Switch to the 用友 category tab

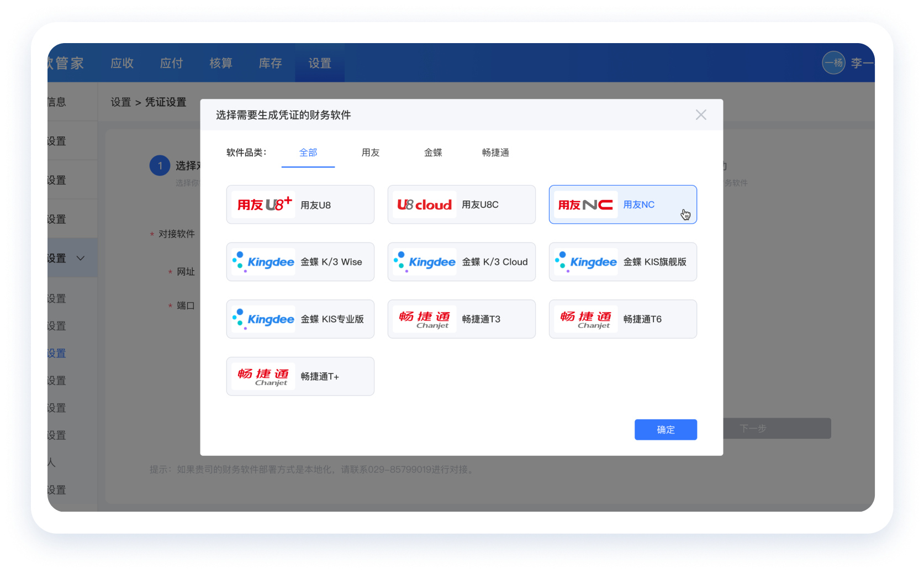point(371,153)
